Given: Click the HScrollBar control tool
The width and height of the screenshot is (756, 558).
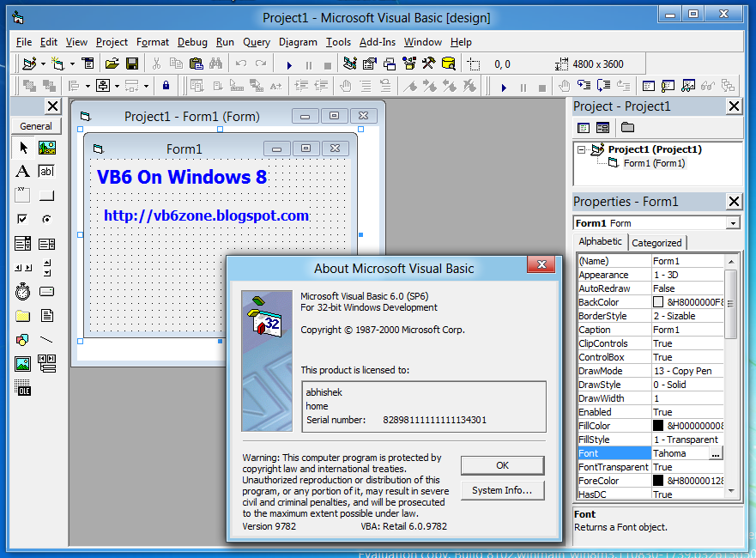Looking at the screenshot, I should 22,268.
